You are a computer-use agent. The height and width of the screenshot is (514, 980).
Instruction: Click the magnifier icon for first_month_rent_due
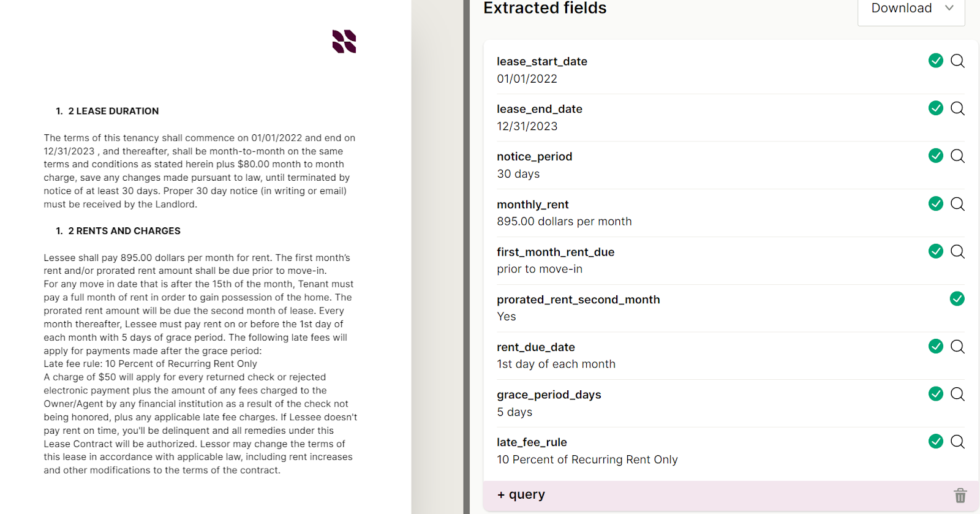(957, 251)
